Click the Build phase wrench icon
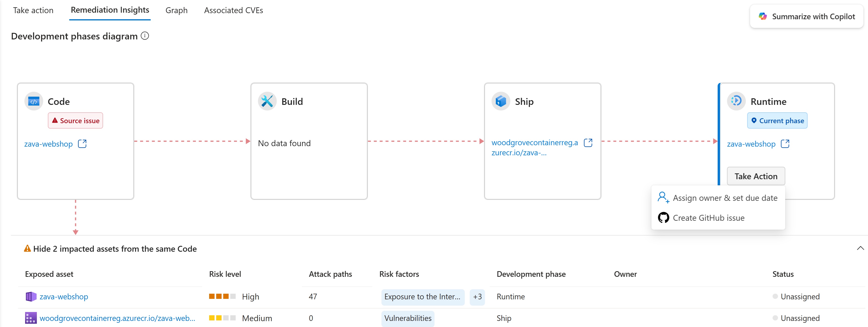Viewport: 868px width, 327px height. (x=267, y=101)
